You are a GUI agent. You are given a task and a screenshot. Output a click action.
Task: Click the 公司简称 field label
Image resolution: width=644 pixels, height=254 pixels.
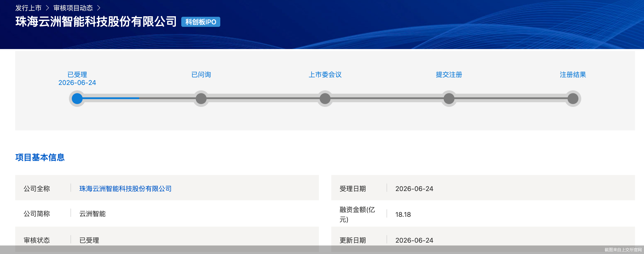point(37,214)
